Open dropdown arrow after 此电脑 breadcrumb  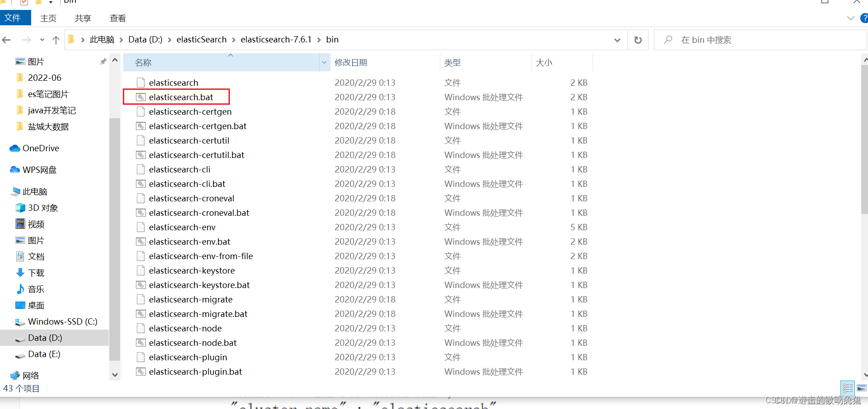(x=121, y=40)
